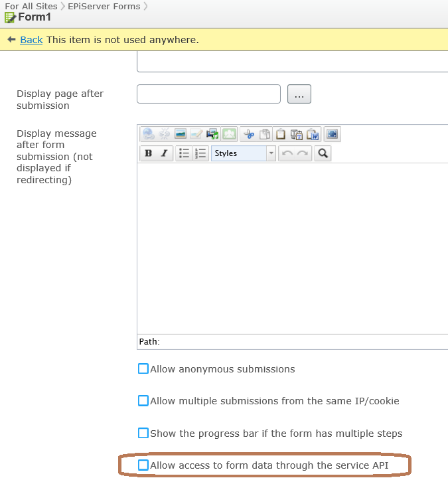Screen dimensions: 448x478
Task: Go to 'EPiServer Forms' breadcrumb
Action: coord(104,6)
